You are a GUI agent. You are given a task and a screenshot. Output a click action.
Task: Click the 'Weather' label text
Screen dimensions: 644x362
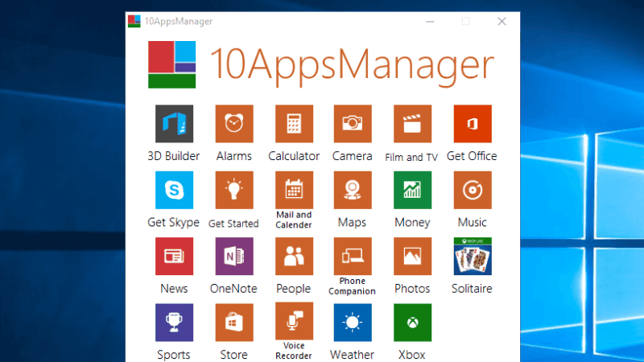(x=352, y=355)
